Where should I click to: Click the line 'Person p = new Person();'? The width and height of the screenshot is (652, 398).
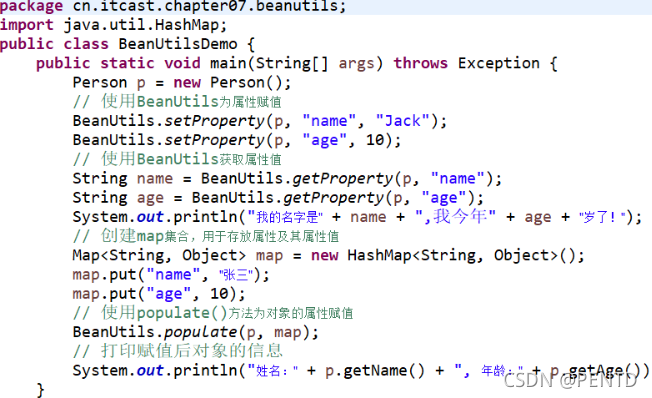tap(182, 82)
